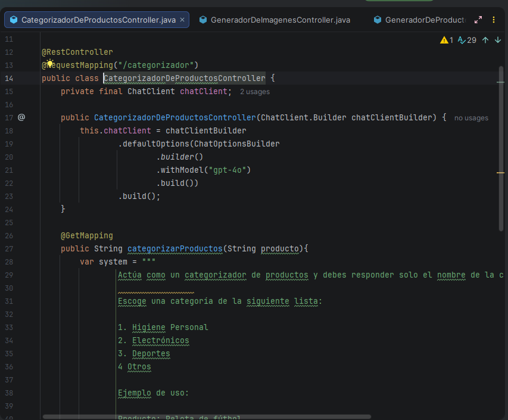Switch to GeneradorDeImagenesController.java tab

click(280, 20)
